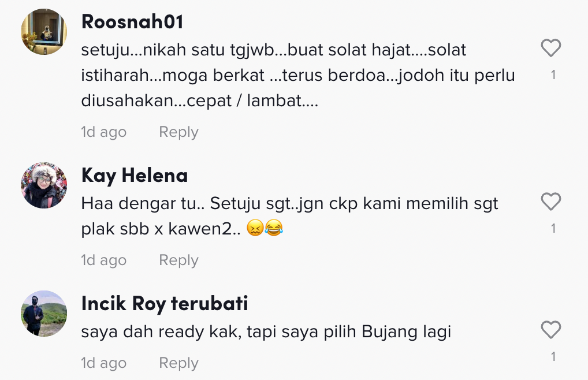The height and width of the screenshot is (380, 588).
Task: Reply to Roosnah01's comment
Action: point(178,132)
